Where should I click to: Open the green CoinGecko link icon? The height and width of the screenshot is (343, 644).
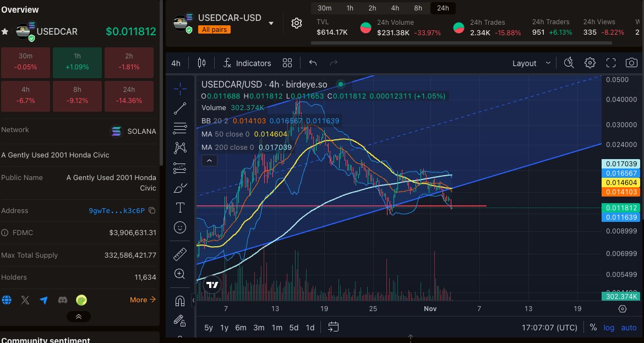[x=81, y=300]
